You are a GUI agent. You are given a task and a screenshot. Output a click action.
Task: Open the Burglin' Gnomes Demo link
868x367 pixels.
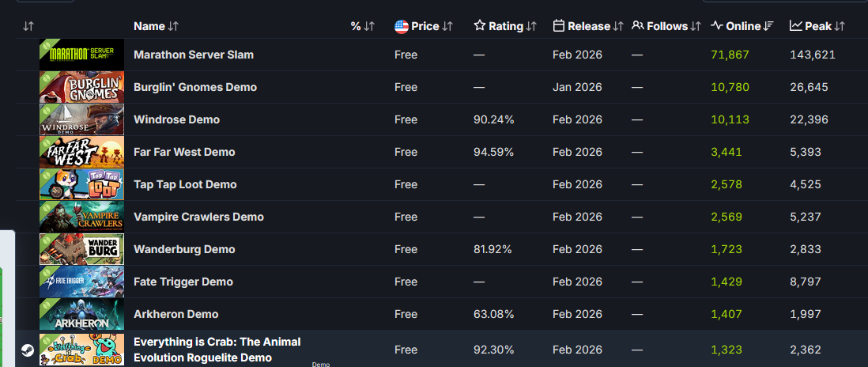click(195, 87)
